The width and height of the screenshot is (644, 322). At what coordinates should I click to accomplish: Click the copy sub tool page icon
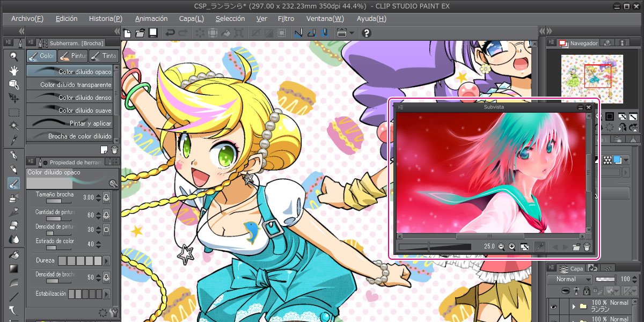click(104, 149)
